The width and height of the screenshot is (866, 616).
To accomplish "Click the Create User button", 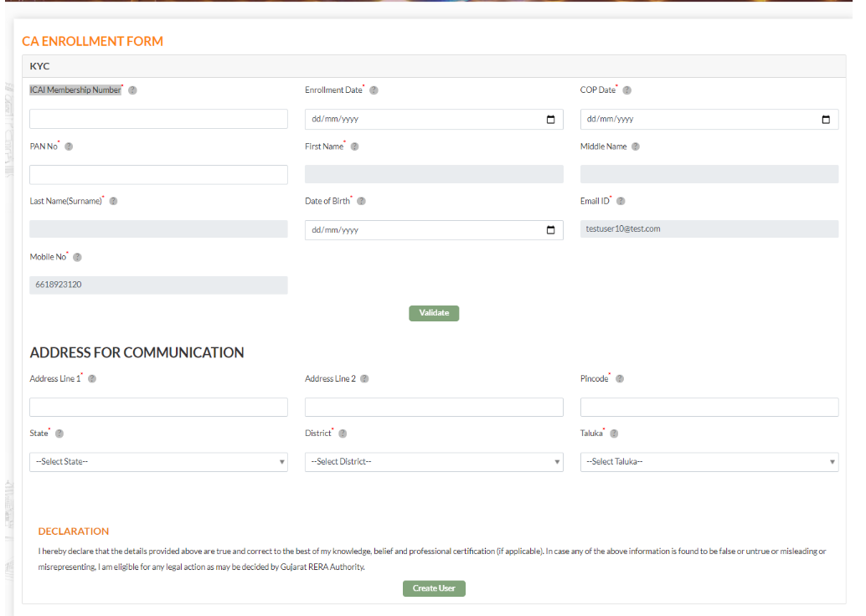I will tap(434, 588).
